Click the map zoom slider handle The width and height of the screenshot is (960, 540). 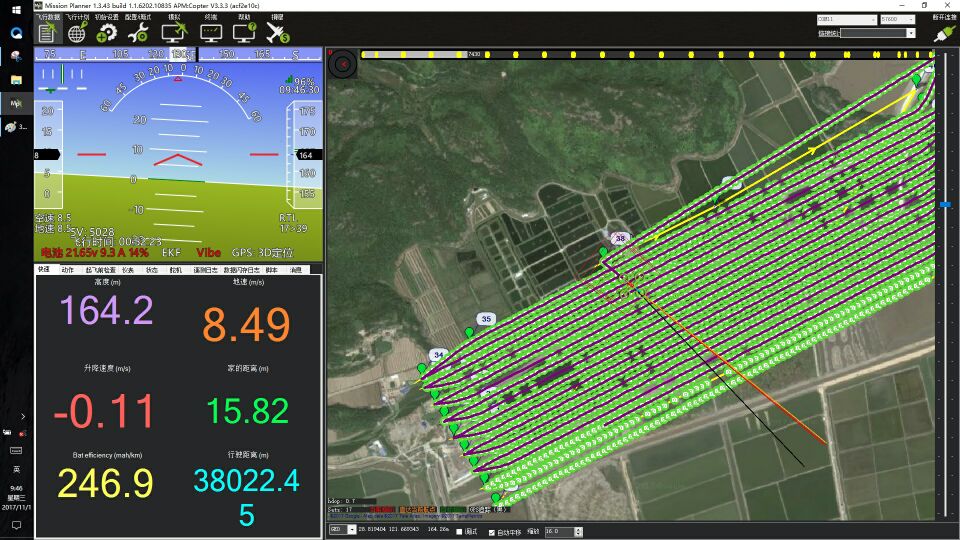tap(945, 204)
